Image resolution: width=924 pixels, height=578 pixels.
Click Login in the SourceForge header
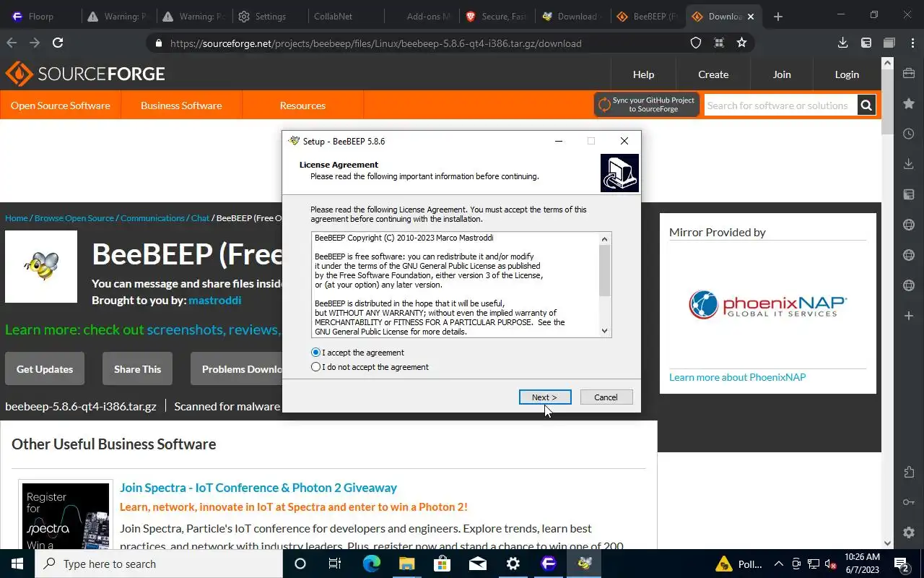click(x=847, y=74)
